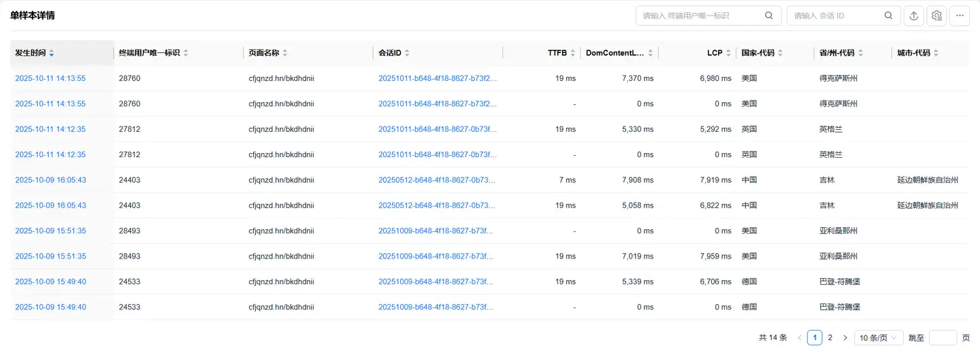Go to page 2 of results
The width and height of the screenshot is (980, 353).
pyautogui.click(x=830, y=337)
